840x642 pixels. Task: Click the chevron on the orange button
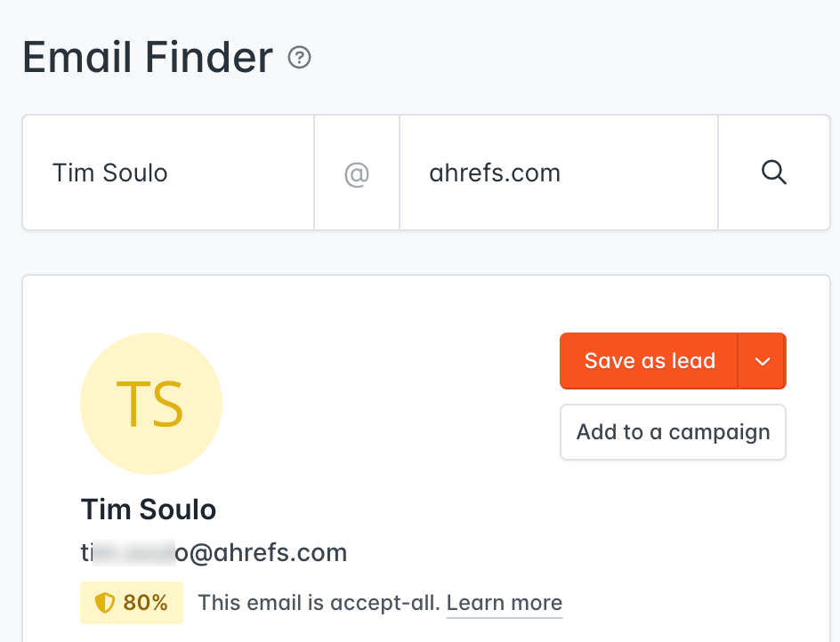[763, 361]
